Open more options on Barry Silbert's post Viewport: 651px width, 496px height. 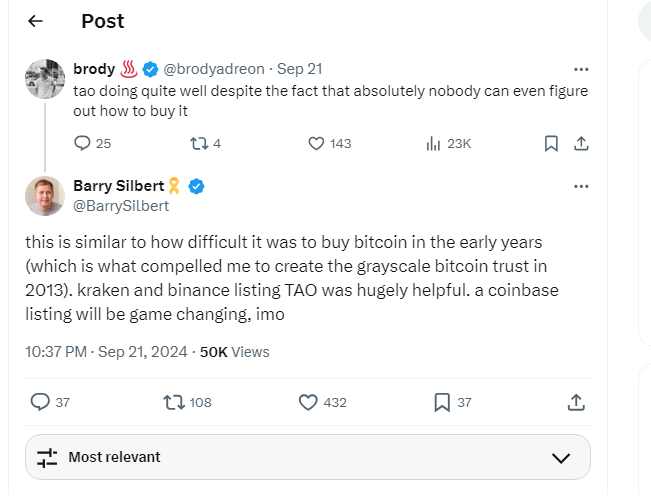(x=581, y=186)
